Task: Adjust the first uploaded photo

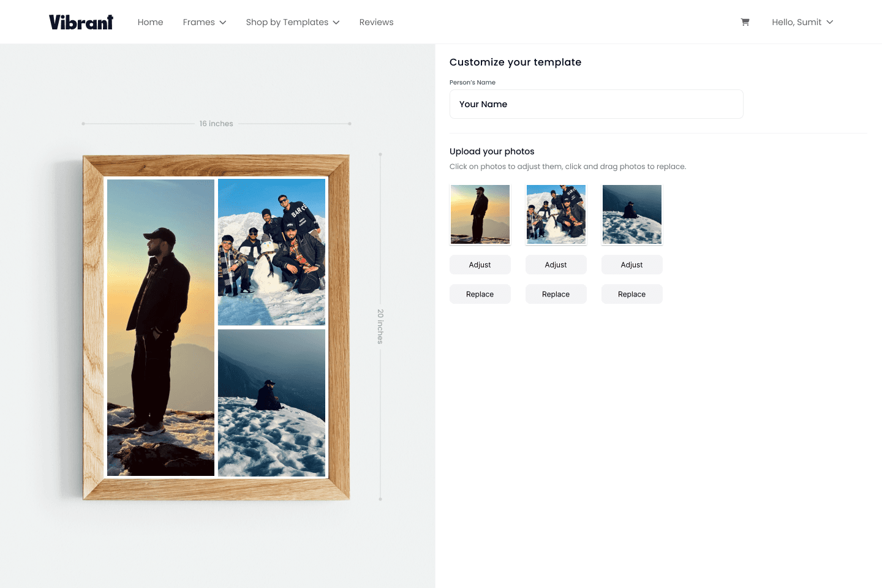Action: [x=480, y=265]
